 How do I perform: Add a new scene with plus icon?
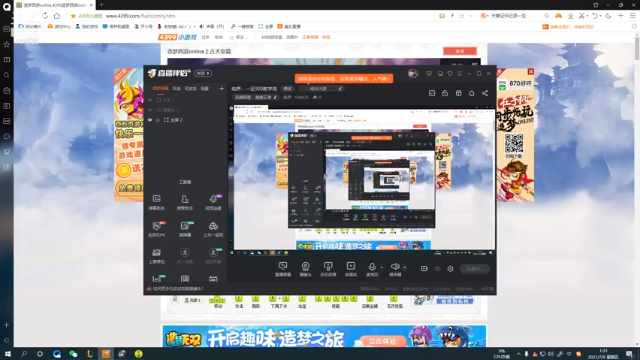coord(221,88)
